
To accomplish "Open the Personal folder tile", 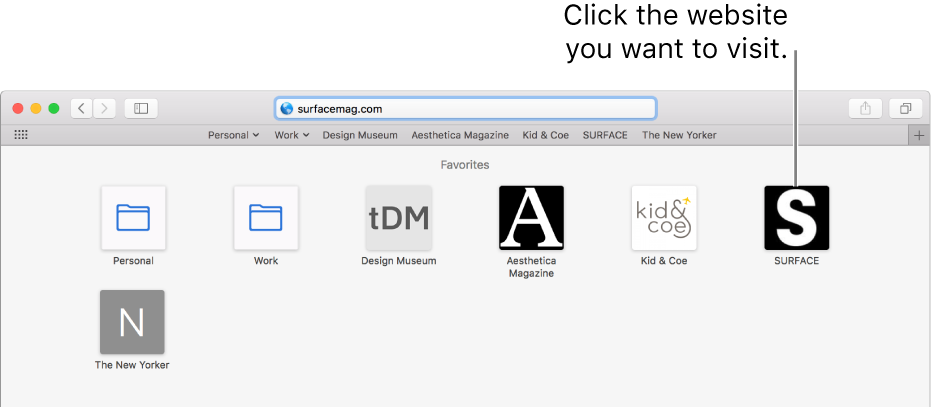I will click(133, 218).
